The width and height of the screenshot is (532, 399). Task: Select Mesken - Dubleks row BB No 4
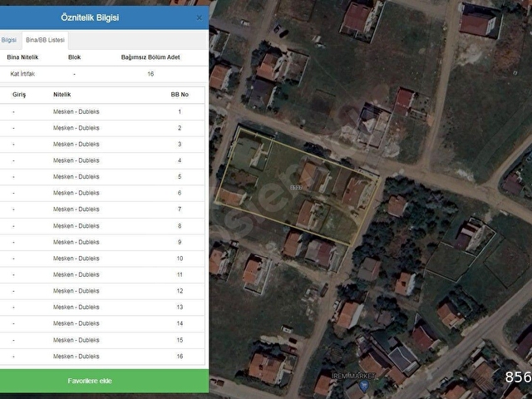click(x=102, y=160)
